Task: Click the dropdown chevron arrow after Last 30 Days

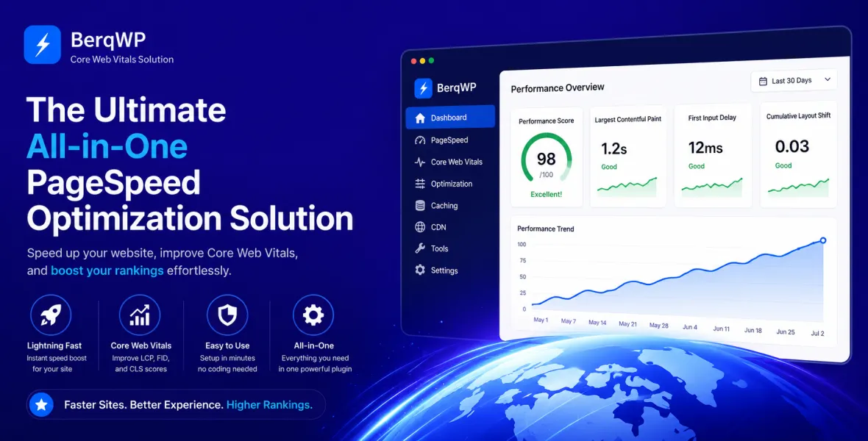Action: [x=828, y=79]
